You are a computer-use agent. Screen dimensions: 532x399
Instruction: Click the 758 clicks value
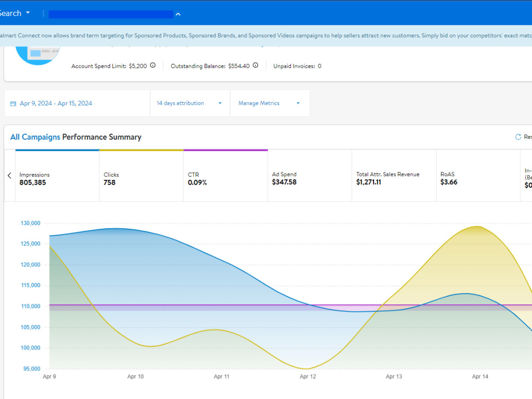click(x=109, y=182)
